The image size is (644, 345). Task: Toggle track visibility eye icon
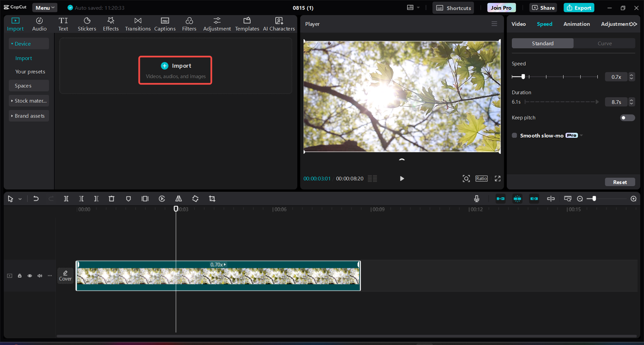point(30,276)
